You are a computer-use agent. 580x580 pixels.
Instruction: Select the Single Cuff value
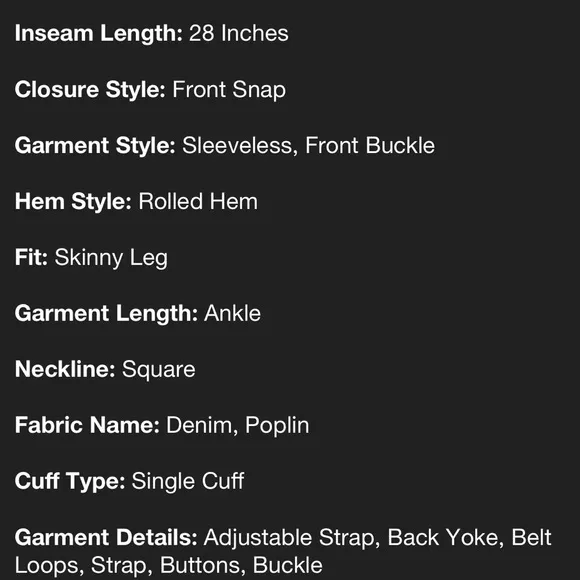(188, 482)
